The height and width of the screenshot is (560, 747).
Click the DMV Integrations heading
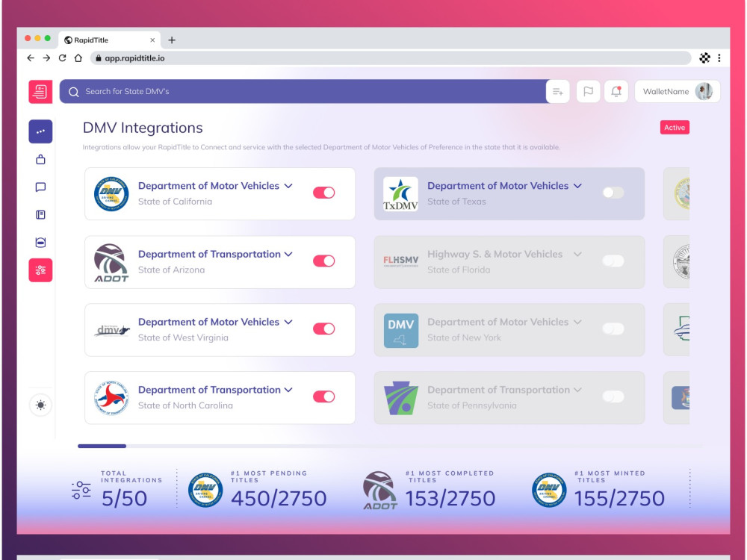pyautogui.click(x=143, y=128)
